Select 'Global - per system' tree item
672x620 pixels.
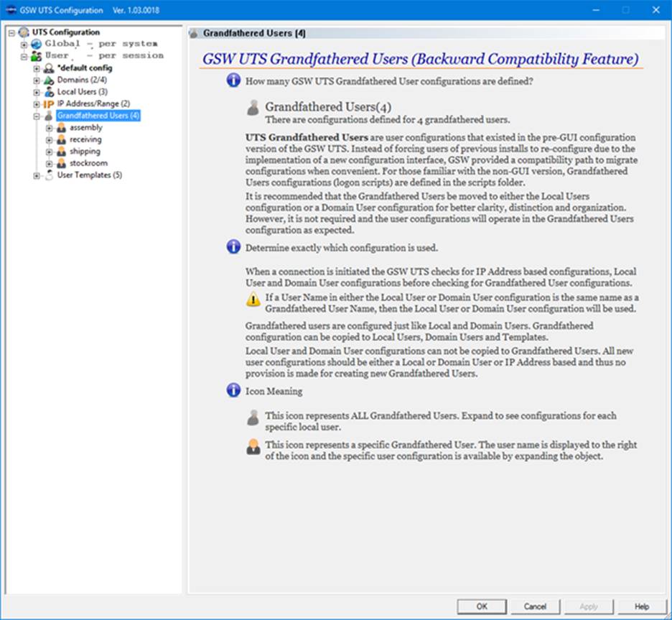coord(101,44)
